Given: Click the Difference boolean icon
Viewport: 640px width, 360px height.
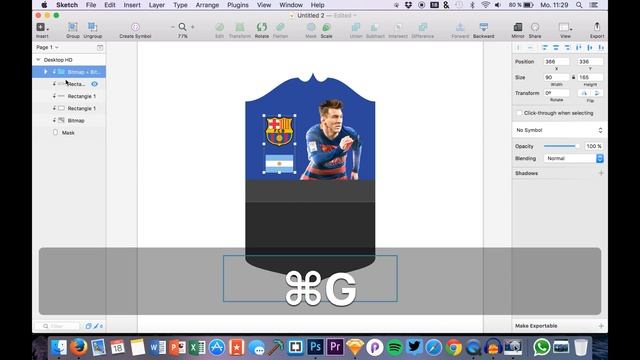Looking at the screenshot, I should [x=422, y=27].
